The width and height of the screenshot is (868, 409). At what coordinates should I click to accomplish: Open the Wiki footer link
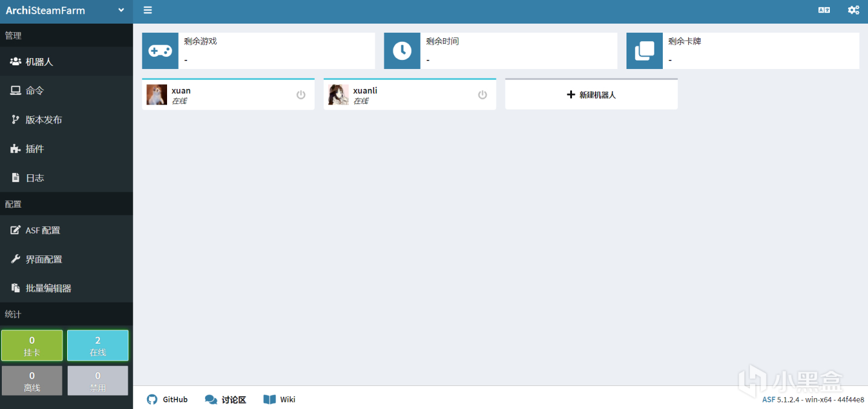(x=280, y=399)
